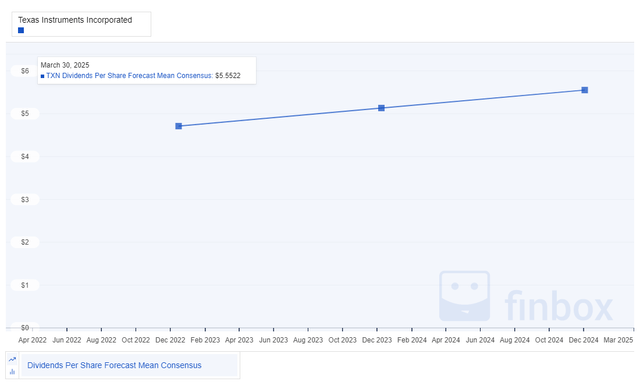Click the Oct 2024 x-axis label

click(x=549, y=340)
